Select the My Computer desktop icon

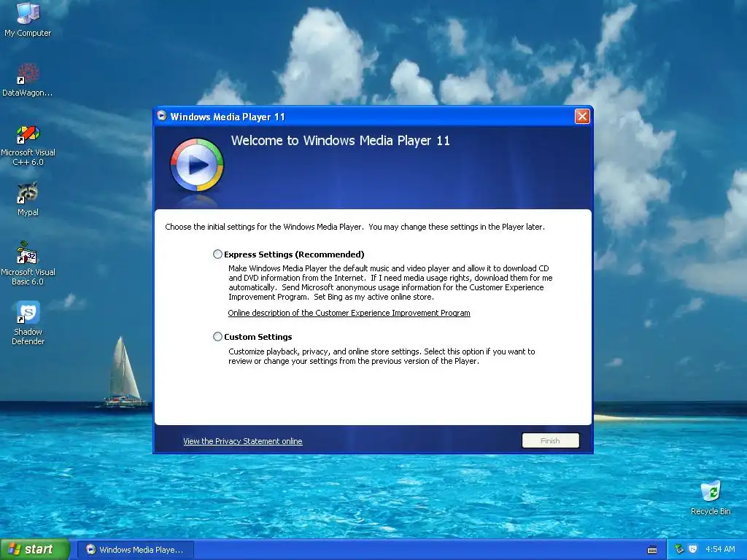[28, 19]
